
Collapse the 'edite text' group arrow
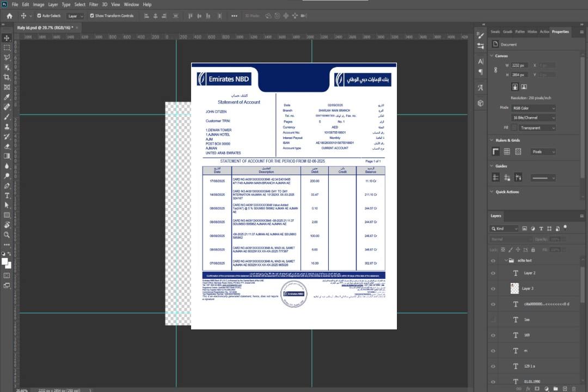coord(505,260)
